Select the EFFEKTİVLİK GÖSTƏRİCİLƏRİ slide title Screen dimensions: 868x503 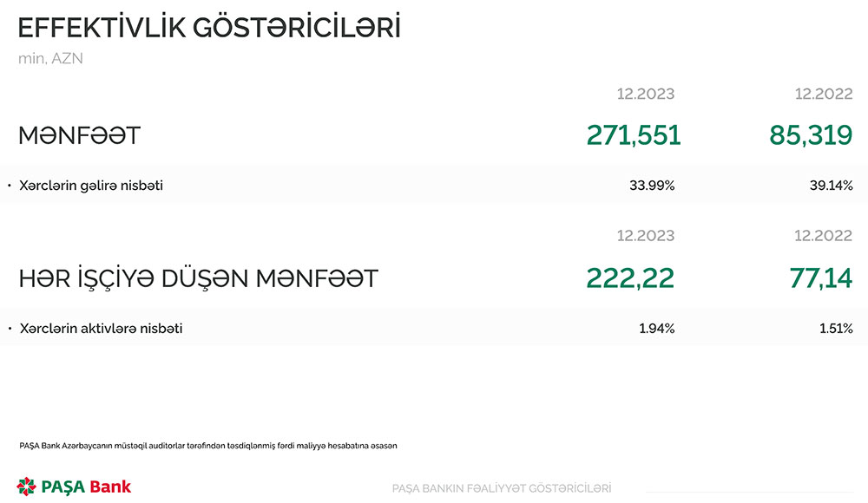tap(209, 28)
